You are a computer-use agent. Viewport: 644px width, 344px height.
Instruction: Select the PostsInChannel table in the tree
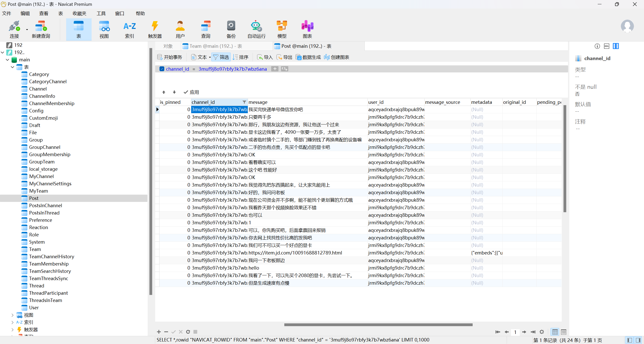pos(46,205)
